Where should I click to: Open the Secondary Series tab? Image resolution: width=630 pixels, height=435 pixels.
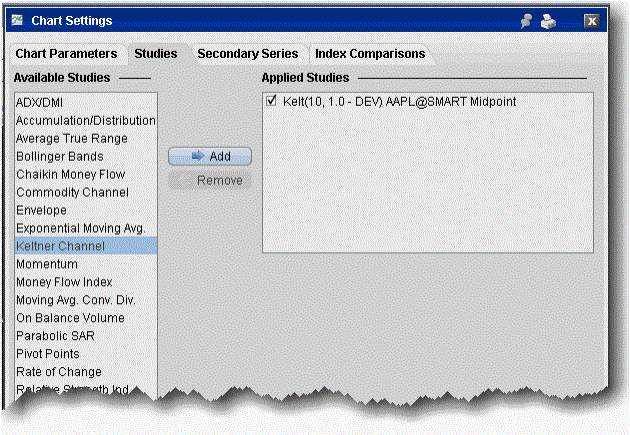(247, 54)
